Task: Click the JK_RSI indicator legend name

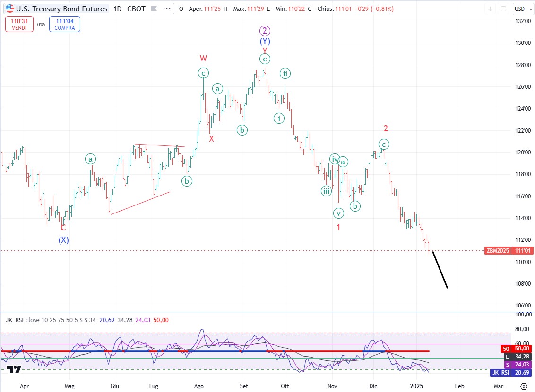Action: [14, 320]
